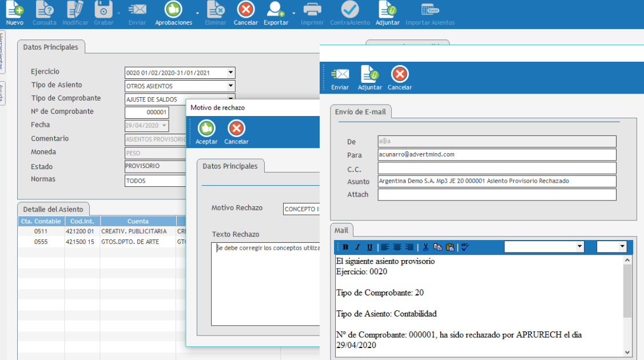The height and width of the screenshot is (360, 644).
Task: Toggle italic formatting in mail editor
Action: coord(357,247)
